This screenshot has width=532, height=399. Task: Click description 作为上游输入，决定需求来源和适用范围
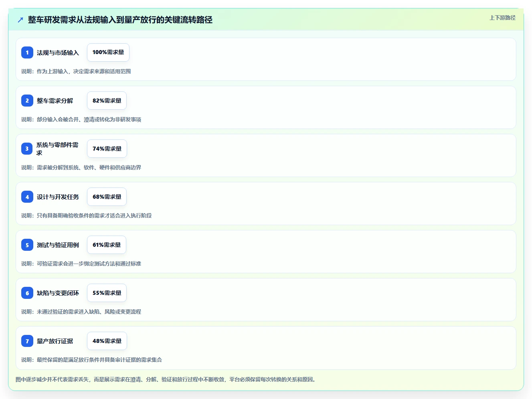click(84, 71)
